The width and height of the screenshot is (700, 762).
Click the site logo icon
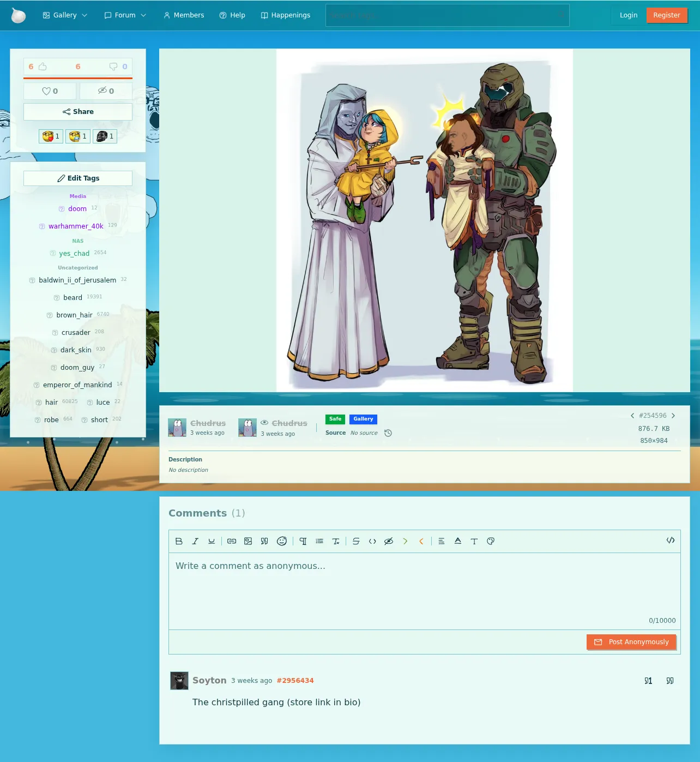pyautogui.click(x=19, y=15)
